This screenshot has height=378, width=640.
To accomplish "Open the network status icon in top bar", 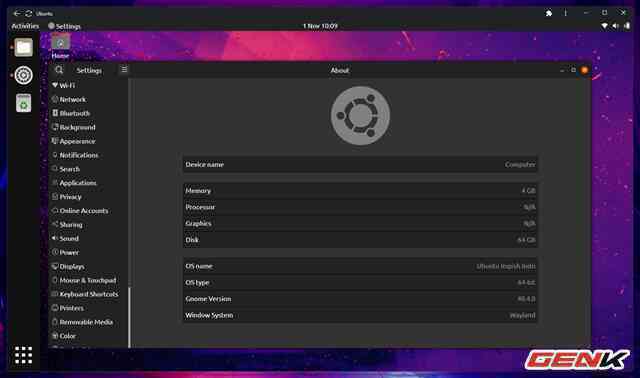I will click(x=604, y=26).
